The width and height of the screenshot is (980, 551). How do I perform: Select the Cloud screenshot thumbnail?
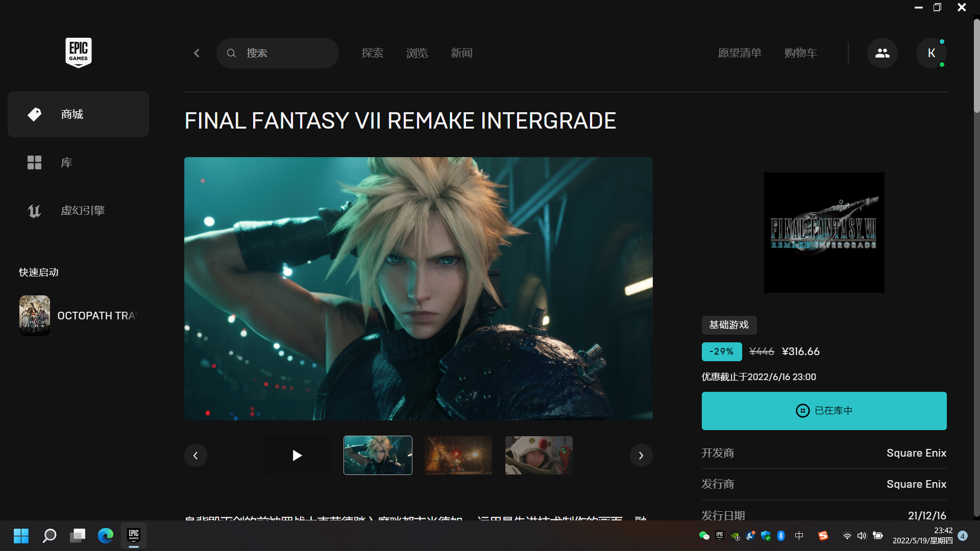tap(378, 456)
